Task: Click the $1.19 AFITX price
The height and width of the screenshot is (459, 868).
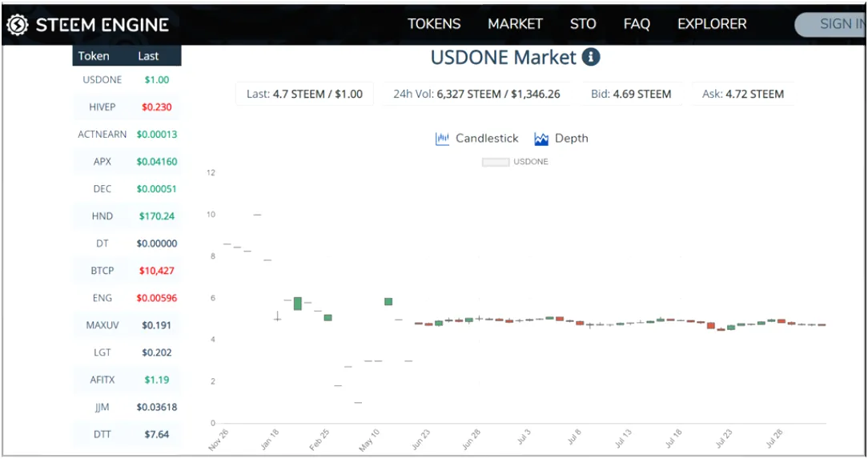Action: [157, 380]
